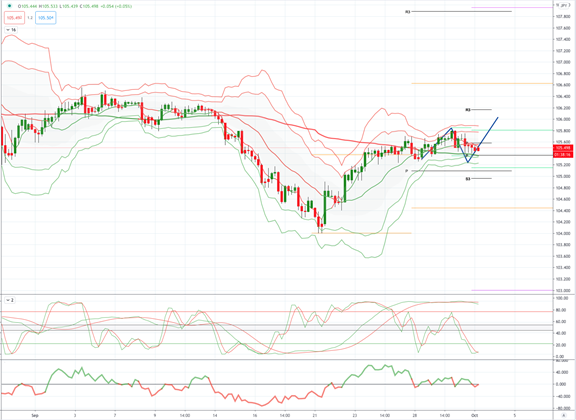Click the pane separator above the oscillator
The image size is (576, 420).
point(276,294)
